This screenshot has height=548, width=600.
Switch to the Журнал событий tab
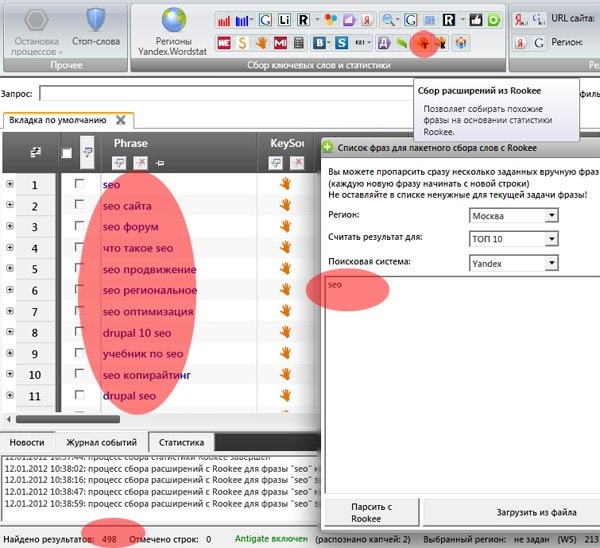click(x=100, y=442)
